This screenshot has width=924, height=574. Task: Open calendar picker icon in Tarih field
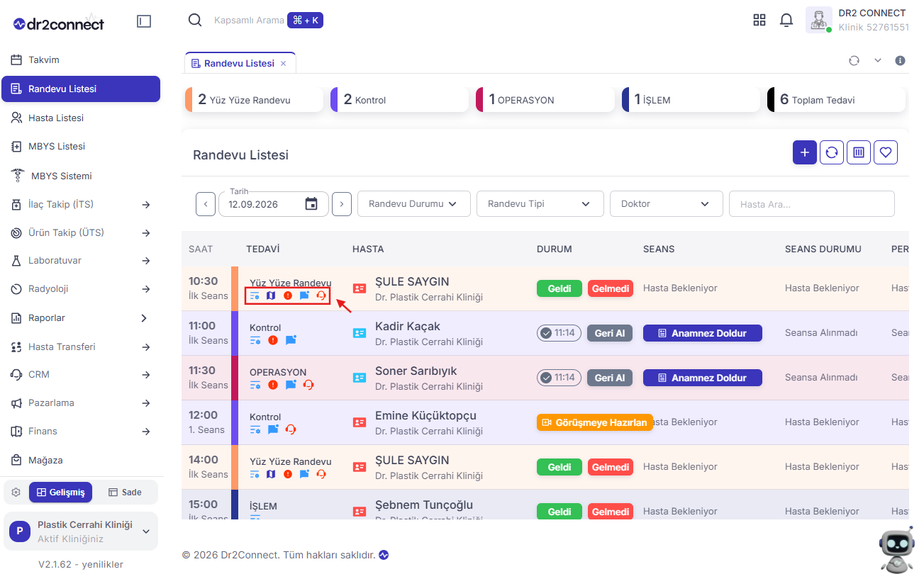point(311,204)
